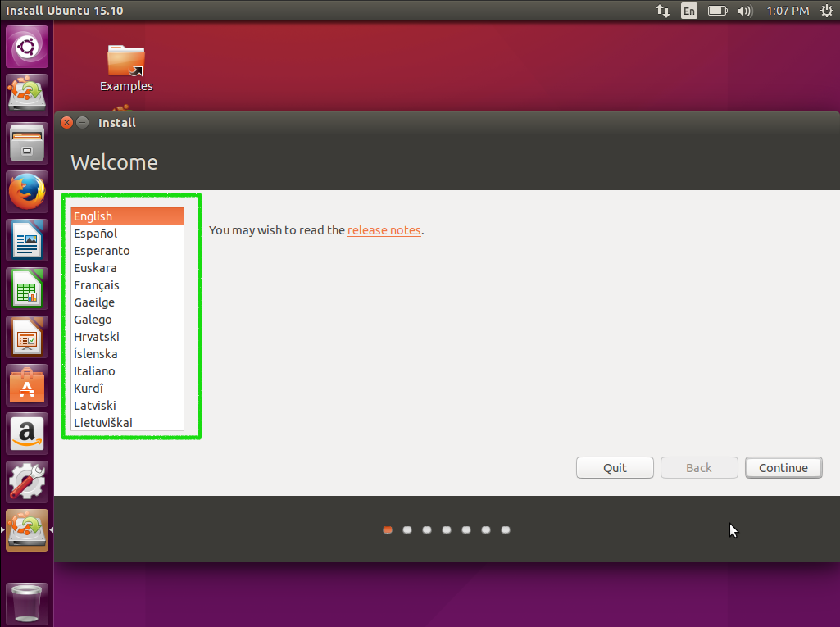
Task: Open the En keyboard layout indicator
Action: tap(689, 11)
